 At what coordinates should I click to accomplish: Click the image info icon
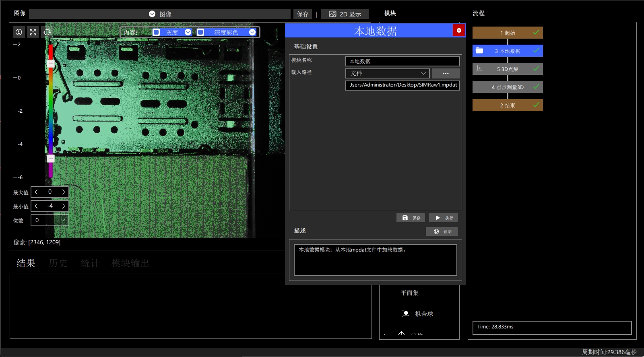(19, 32)
